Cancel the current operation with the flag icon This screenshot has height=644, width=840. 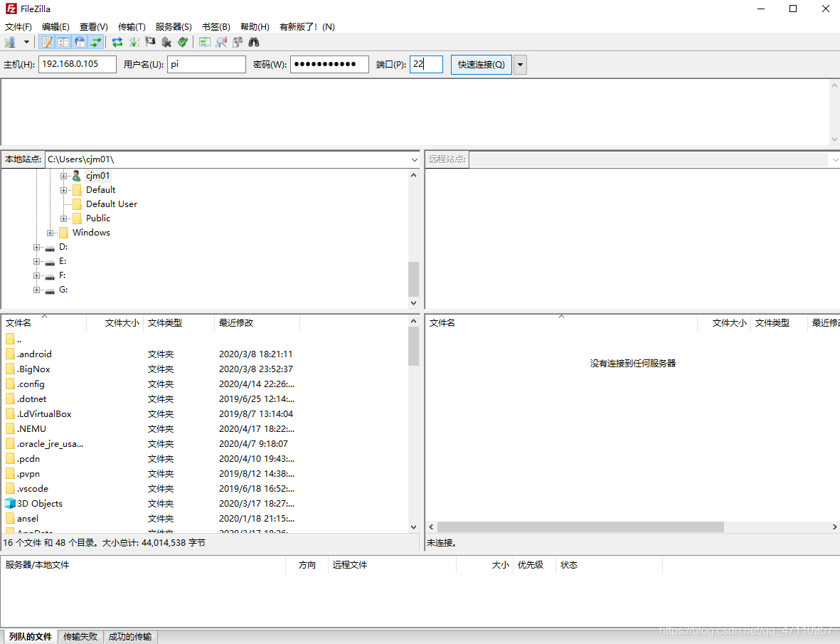click(151, 42)
